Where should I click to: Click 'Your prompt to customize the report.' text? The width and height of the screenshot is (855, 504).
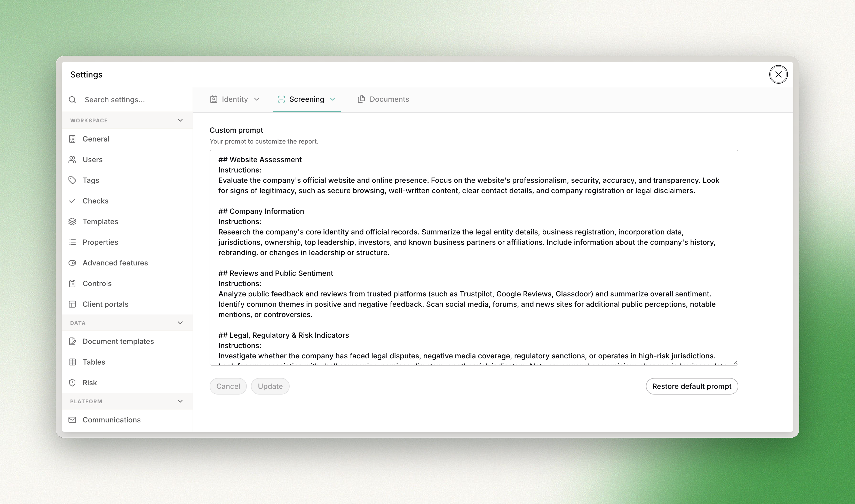(x=264, y=141)
